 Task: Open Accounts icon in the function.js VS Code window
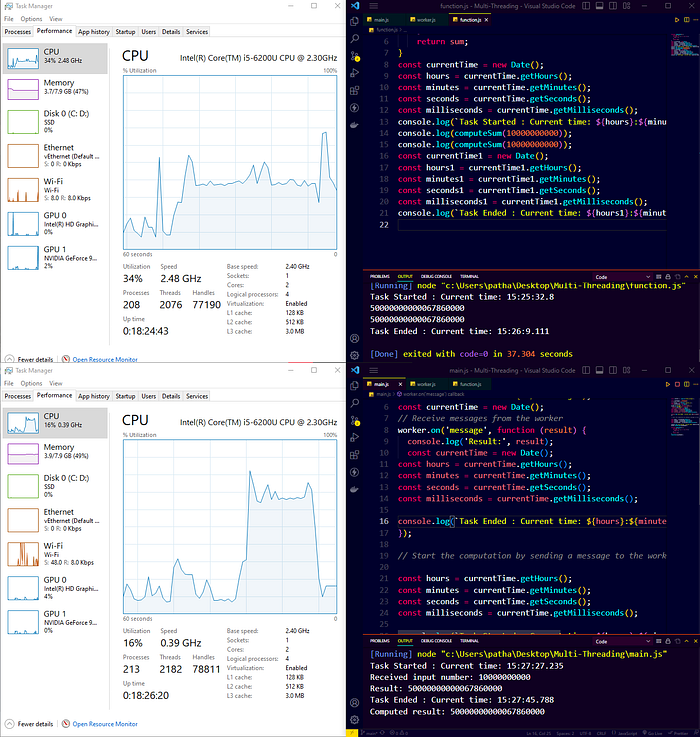click(355, 338)
